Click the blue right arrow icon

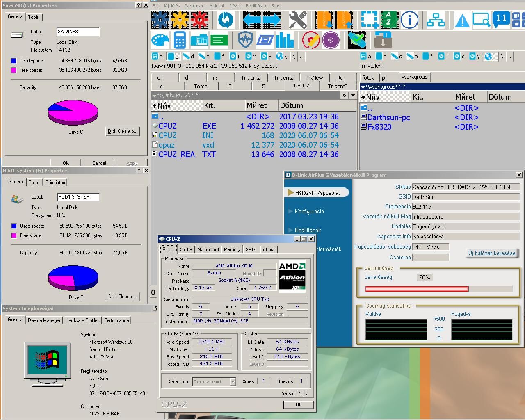coord(272,20)
